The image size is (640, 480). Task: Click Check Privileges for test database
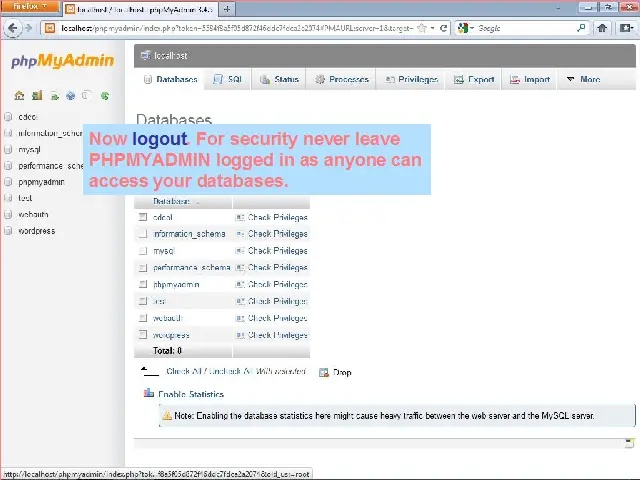pyautogui.click(x=278, y=301)
